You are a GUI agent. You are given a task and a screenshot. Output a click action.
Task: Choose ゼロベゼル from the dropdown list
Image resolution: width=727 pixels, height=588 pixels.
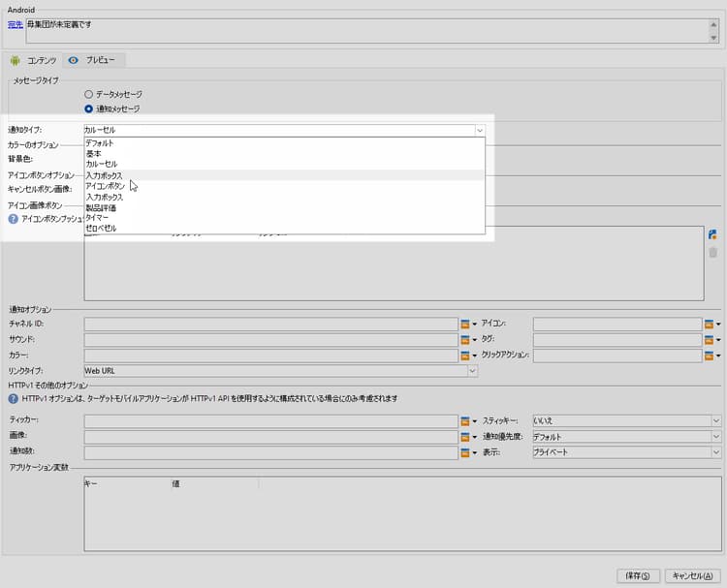(x=284, y=229)
